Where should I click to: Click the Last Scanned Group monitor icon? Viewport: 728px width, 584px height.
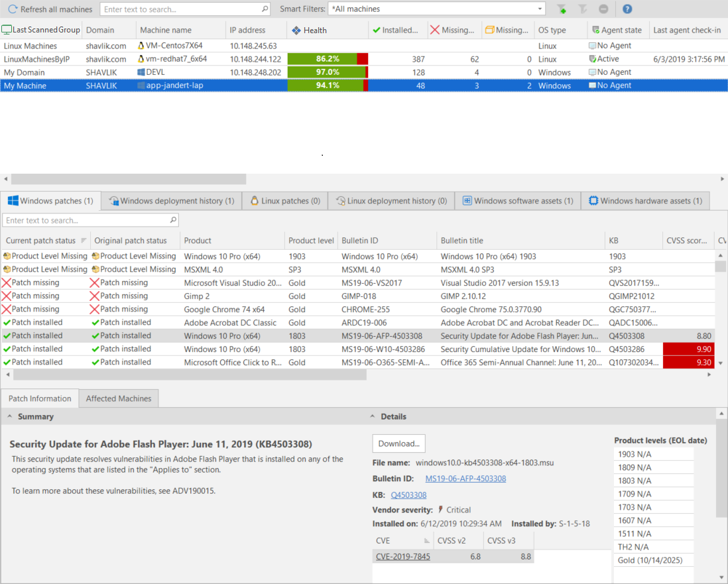(x=7, y=30)
